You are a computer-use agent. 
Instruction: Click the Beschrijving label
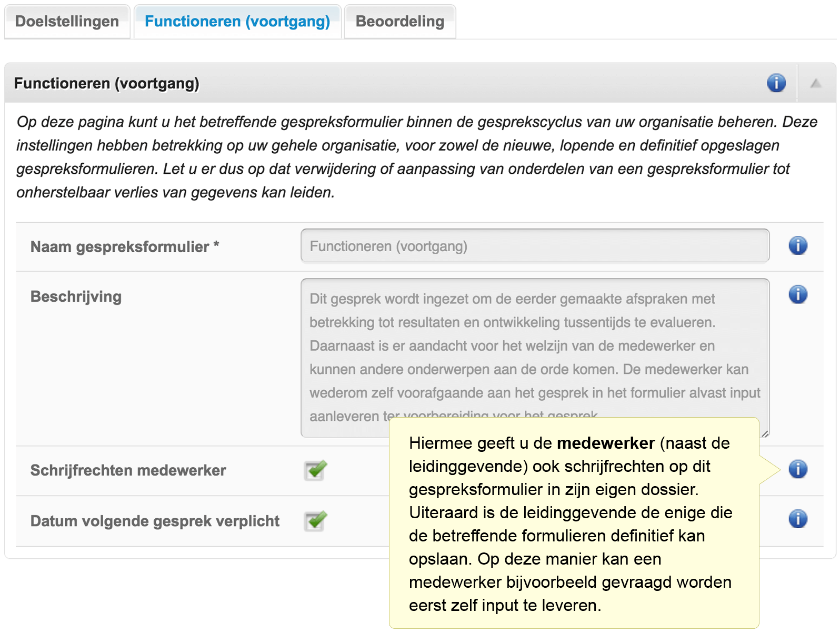[x=76, y=297]
